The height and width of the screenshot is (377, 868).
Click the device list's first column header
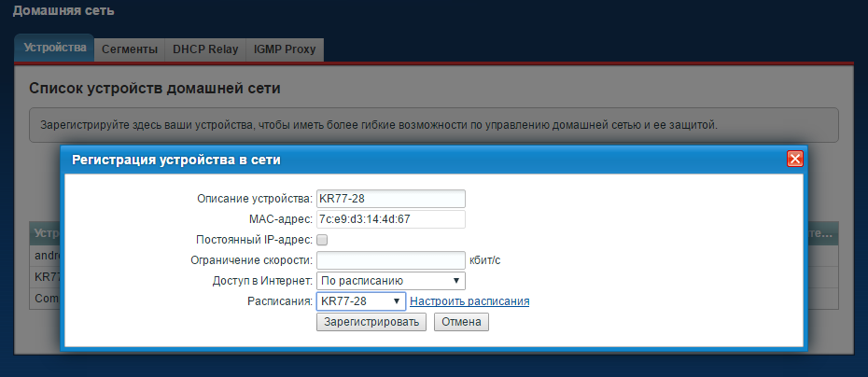[47, 232]
